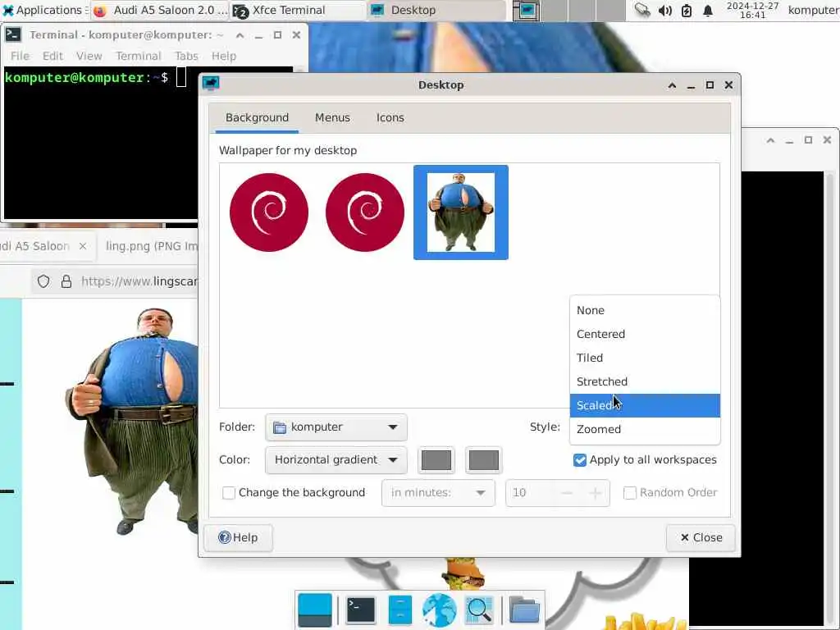The width and height of the screenshot is (840, 630).
Task: Click the Terminal window title icon
Action: coord(13,34)
